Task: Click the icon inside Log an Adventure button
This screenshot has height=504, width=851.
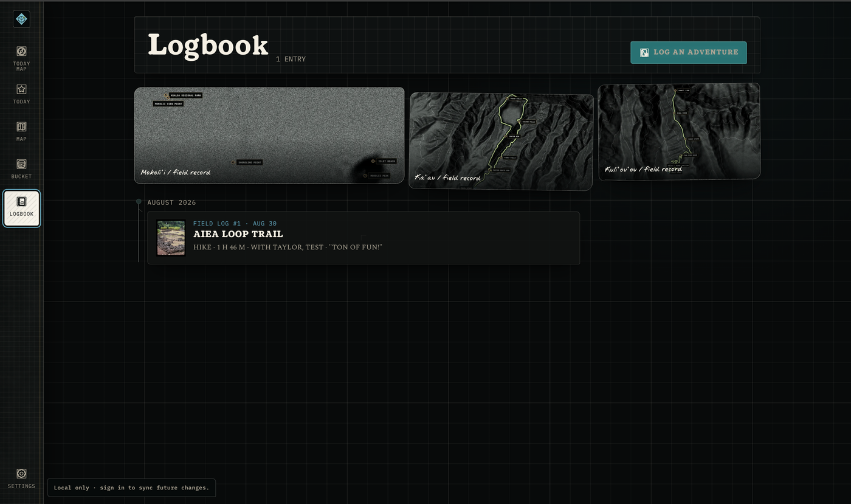Action: pyautogui.click(x=644, y=53)
